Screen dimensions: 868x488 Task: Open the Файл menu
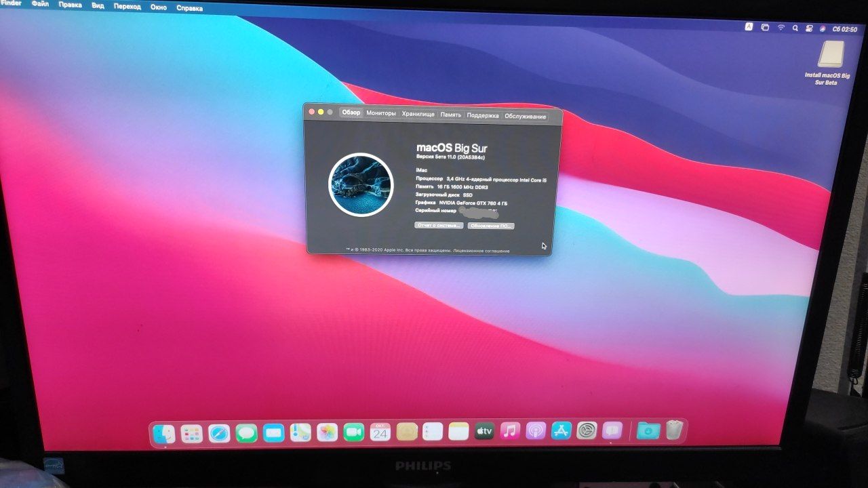(40, 4)
